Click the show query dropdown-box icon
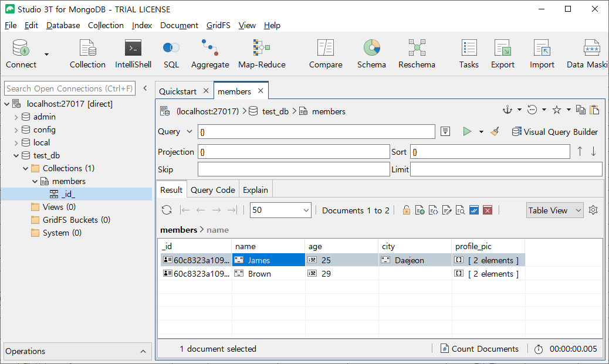 [445, 131]
